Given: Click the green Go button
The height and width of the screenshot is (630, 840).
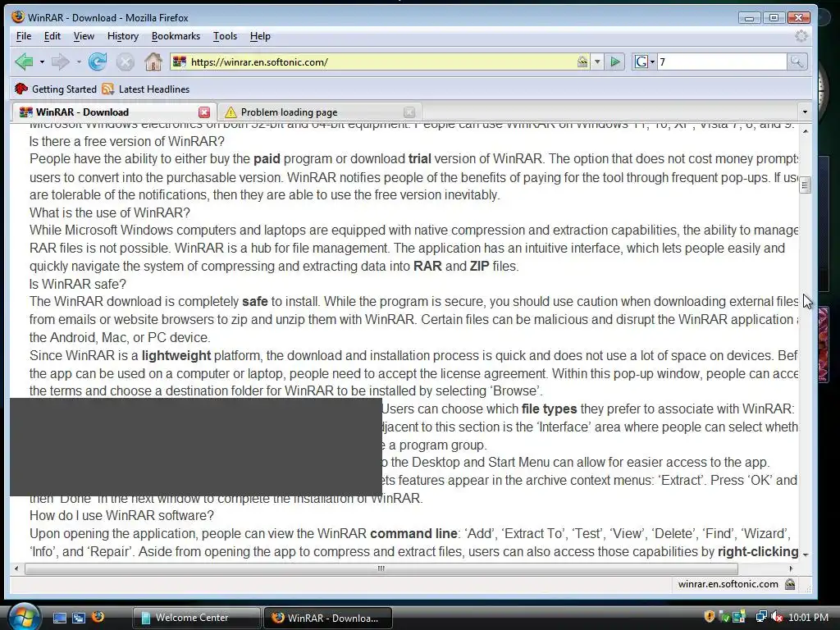Looking at the screenshot, I should pos(615,62).
